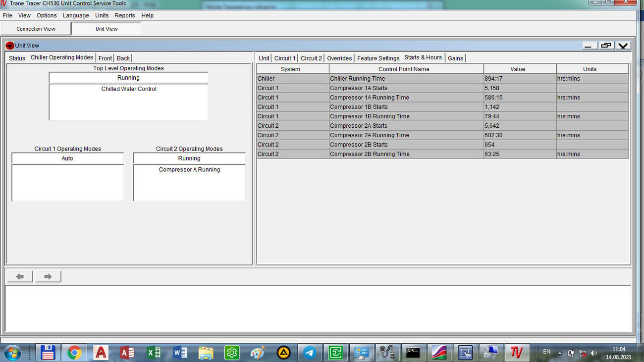
Task: Open the green square E-arrow taskbar app
Action: (336, 353)
